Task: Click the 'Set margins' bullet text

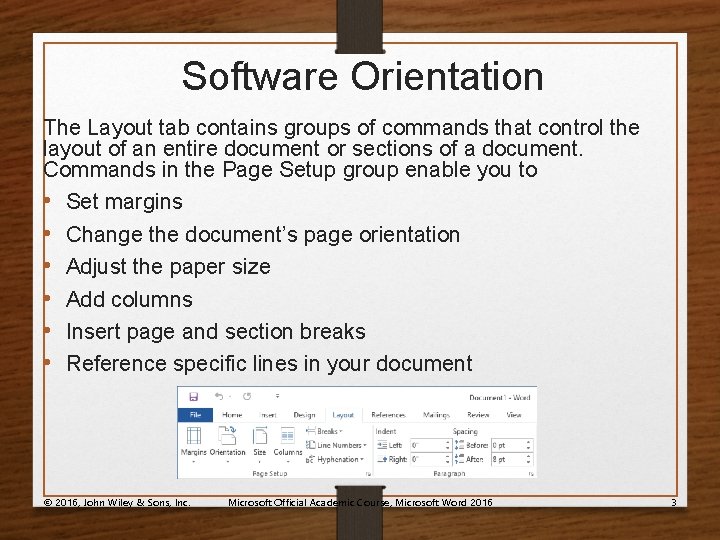Action: (x=124, y=202)
